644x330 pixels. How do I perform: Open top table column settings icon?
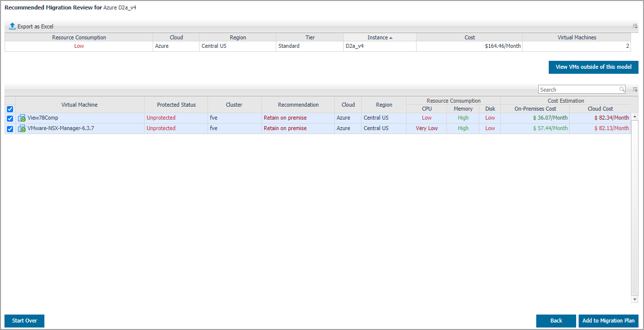click(635, 26)
